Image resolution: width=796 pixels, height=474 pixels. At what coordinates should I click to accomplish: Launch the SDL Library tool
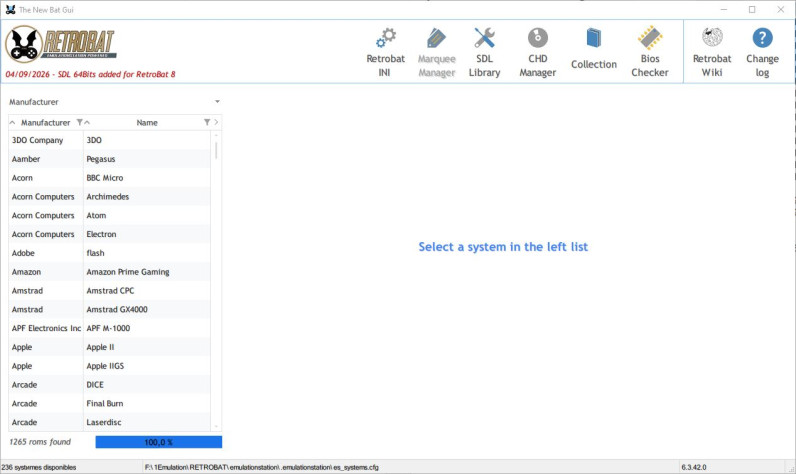[484, 52]
